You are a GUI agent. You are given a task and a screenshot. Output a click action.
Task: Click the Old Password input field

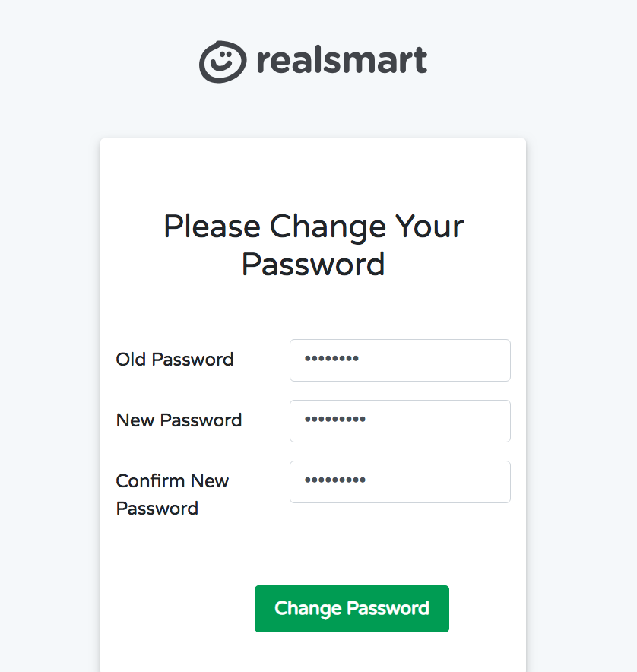click(x=400, y=360)
